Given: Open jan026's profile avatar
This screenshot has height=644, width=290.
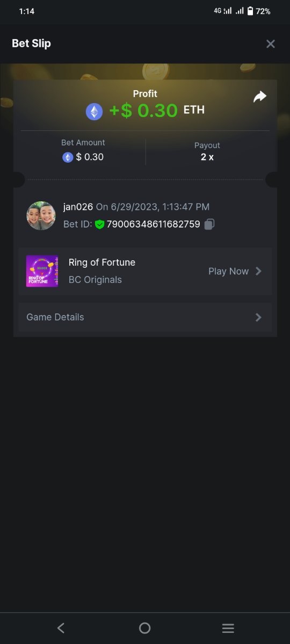Looking at the screenshot, I should tap(41, 216).
